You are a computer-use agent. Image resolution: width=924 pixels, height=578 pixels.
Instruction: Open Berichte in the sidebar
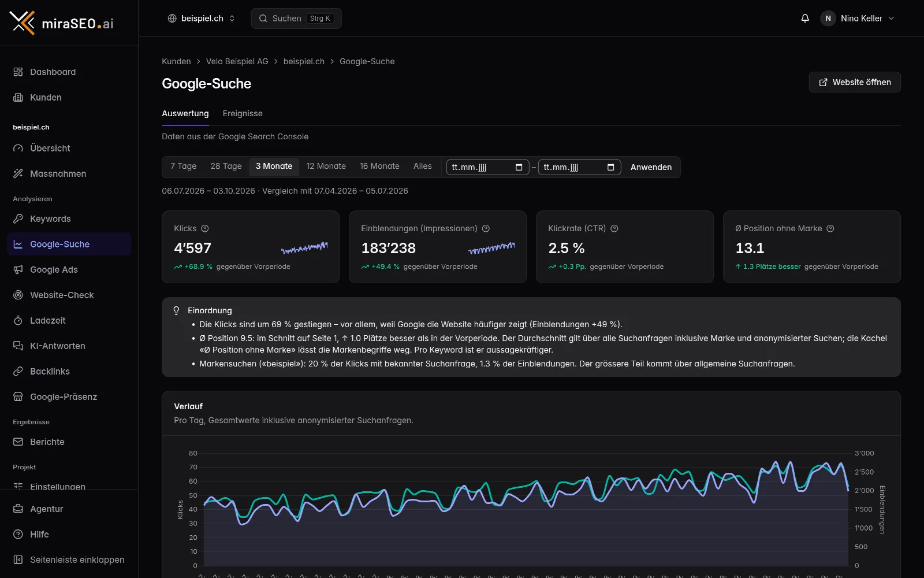click(69, 442)
